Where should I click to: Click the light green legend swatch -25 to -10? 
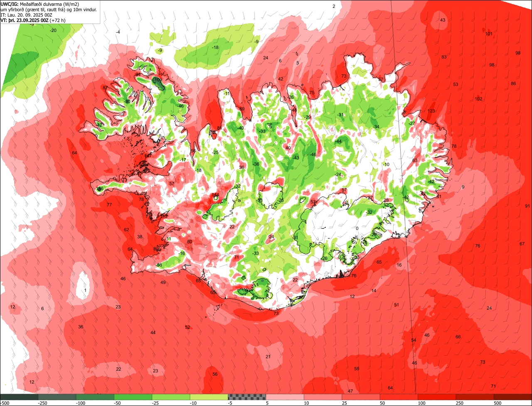tap(171, 397)
